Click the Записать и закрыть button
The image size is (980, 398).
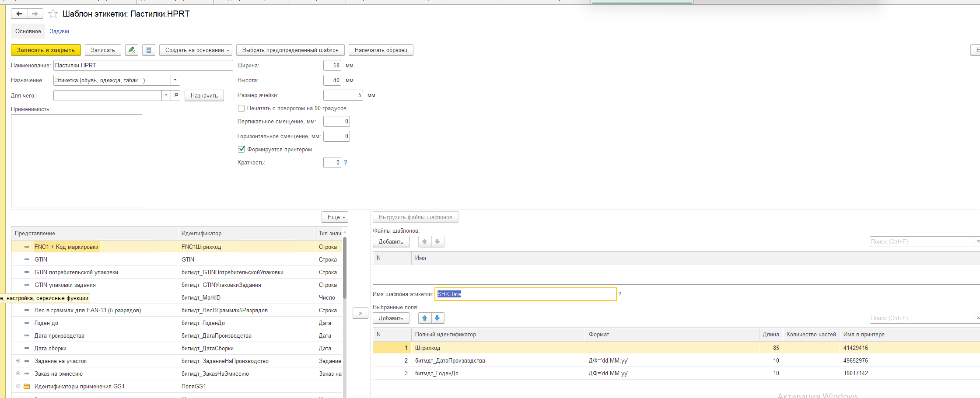(46, 50)
